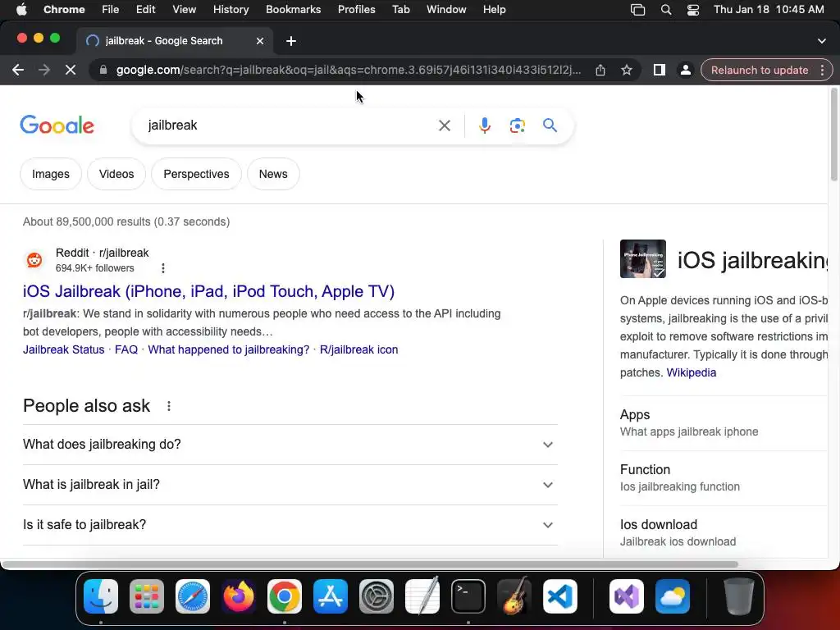Open Terminal from the Dock
This screenshot has height=630, width=840.
pos(468,596)
